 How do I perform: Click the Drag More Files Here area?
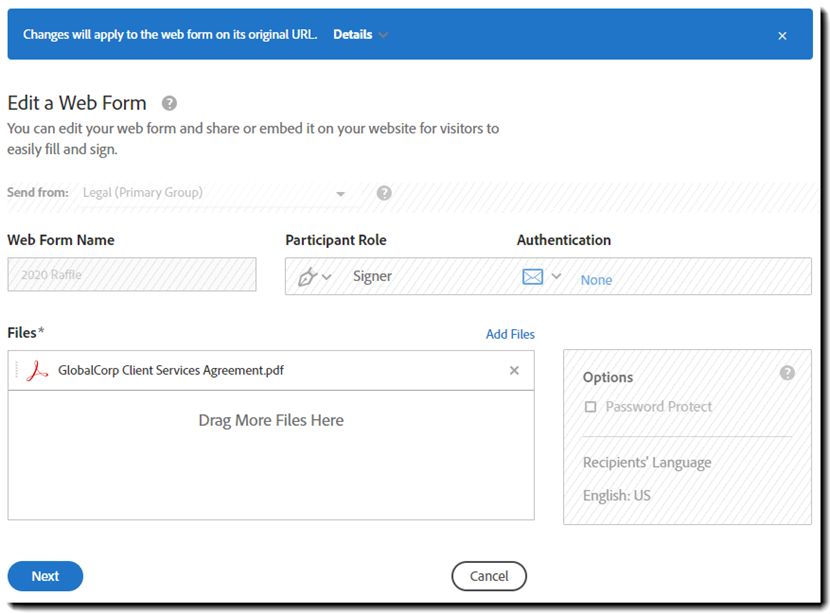tap(271, 455)
